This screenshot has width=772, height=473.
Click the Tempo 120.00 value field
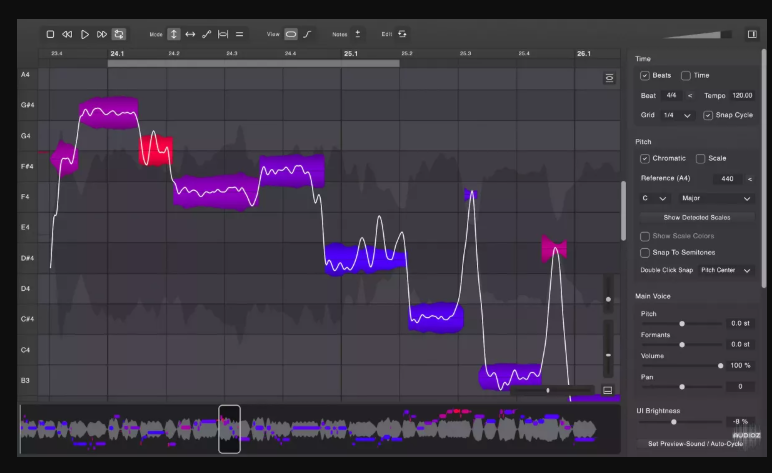pos(741,96)
